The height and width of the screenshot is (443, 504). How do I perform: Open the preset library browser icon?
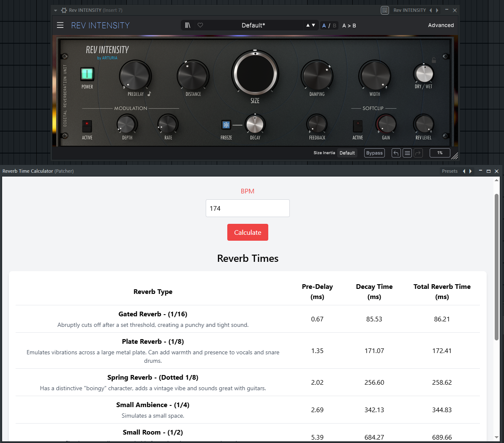pos(188,25)
